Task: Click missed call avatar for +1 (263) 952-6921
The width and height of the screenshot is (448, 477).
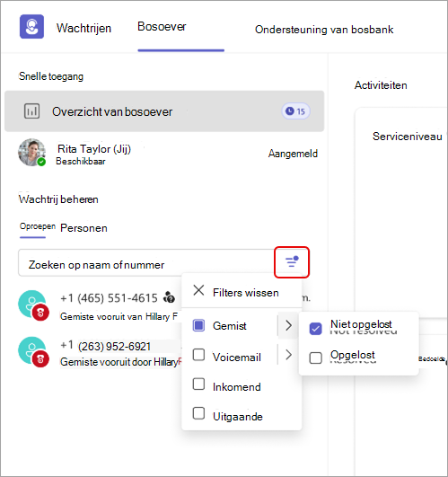Action: tap(33, 351)
